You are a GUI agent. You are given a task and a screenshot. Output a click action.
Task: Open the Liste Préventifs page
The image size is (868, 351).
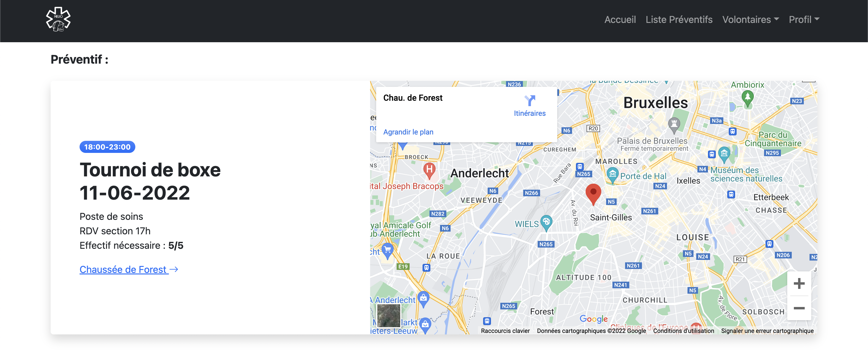[x=679, y=20]
